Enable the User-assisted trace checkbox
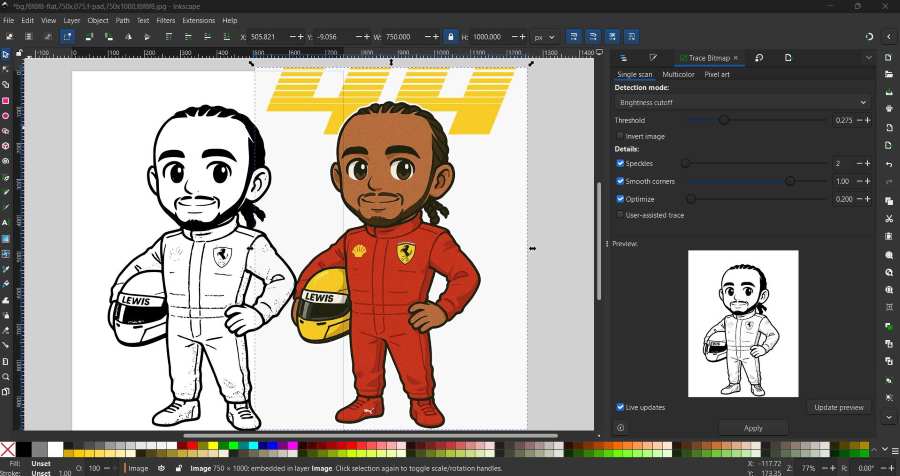This screenshot has width=900, height=476. 620,215
